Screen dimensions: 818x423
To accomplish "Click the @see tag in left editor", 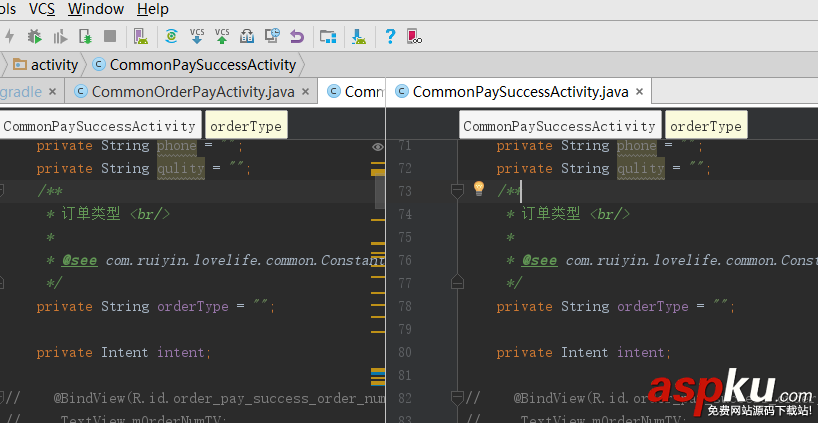I will (x=79, y=260).
